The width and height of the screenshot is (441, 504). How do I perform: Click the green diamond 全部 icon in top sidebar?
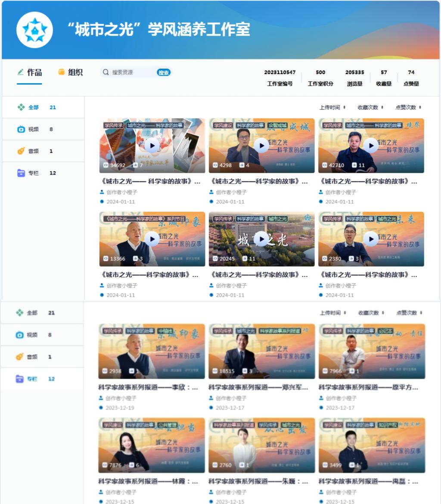[x=21, y=107]
